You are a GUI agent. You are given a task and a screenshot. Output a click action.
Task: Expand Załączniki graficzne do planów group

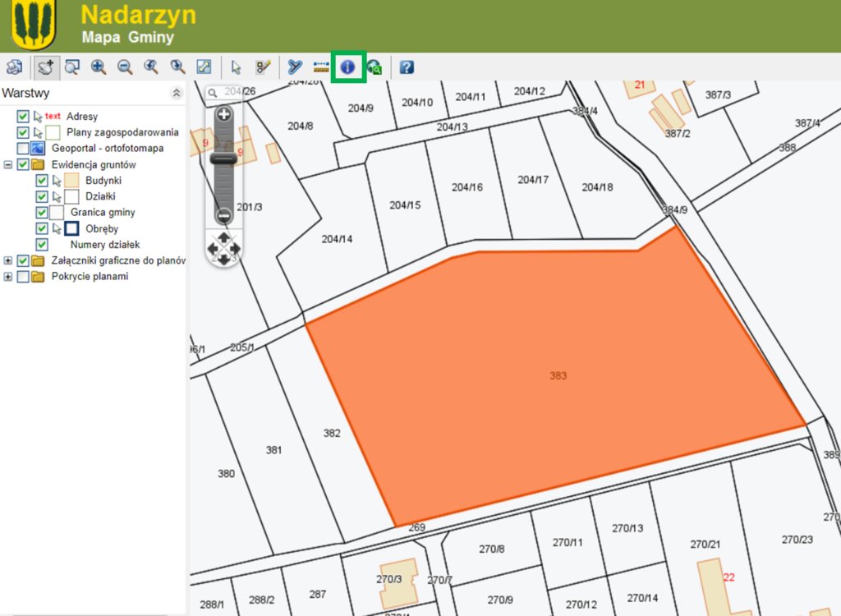click(x=8, y=260)
